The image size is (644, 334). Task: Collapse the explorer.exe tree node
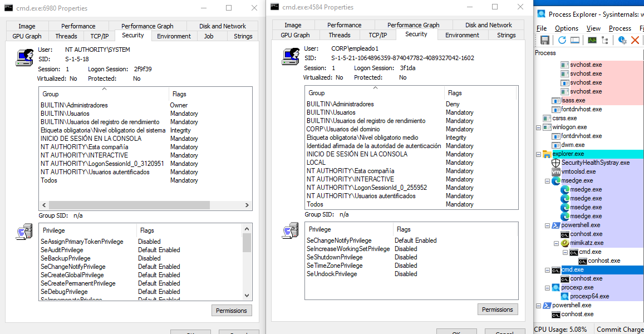pos(538,154)
